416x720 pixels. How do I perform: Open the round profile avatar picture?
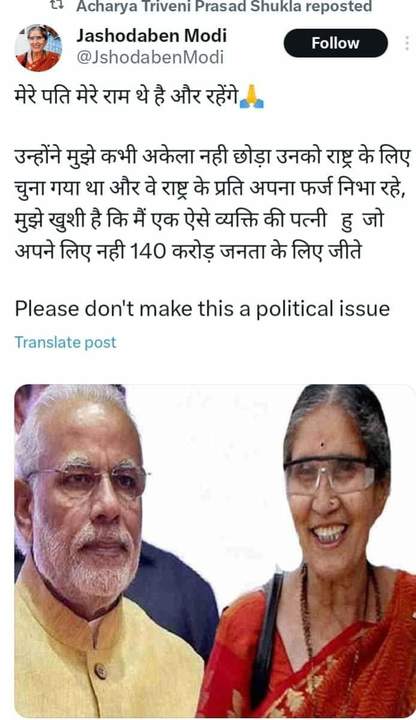click(38, 48)
